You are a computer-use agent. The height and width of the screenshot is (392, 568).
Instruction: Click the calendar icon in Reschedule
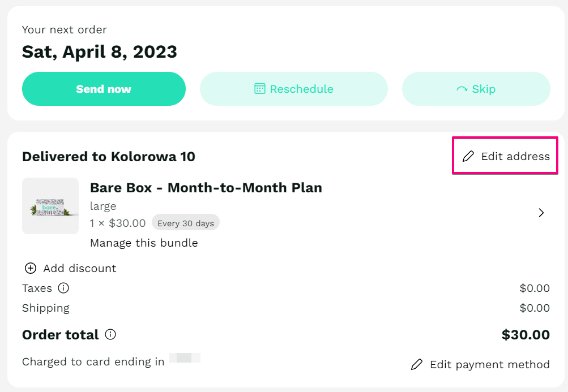(x=260, y=89)
